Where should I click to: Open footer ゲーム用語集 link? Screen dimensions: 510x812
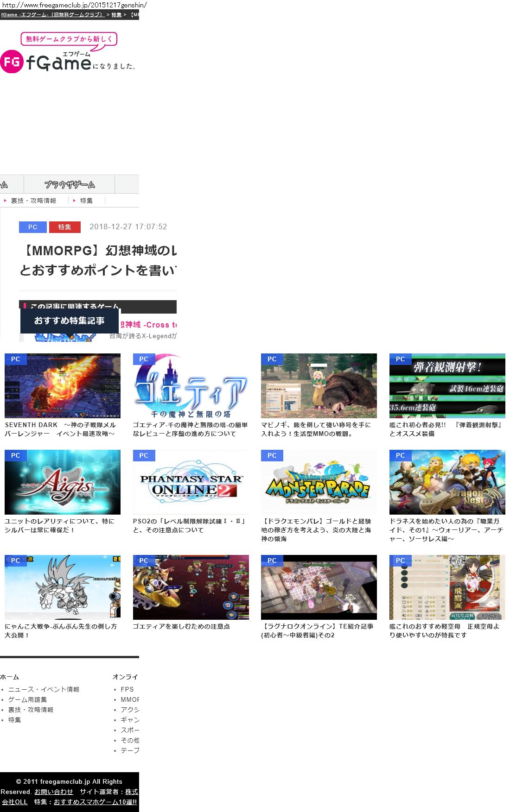pyautogui.click(x=27, y=699)
